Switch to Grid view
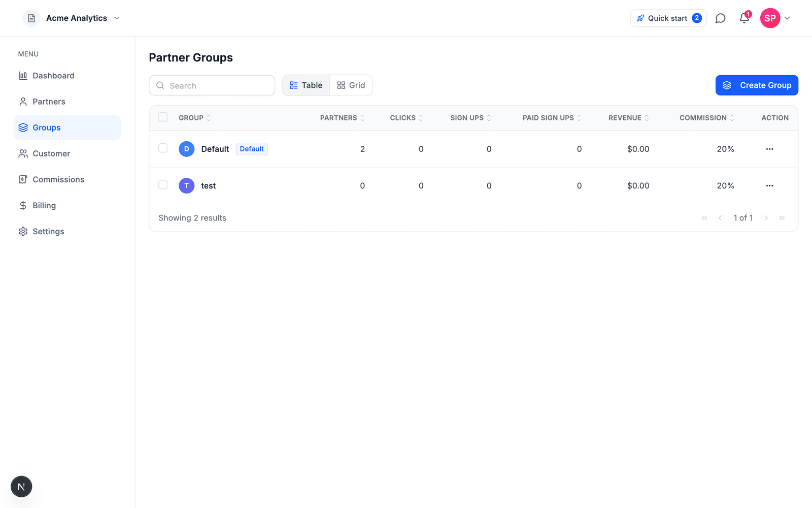812x508 pixels. [x=351, y=85]
